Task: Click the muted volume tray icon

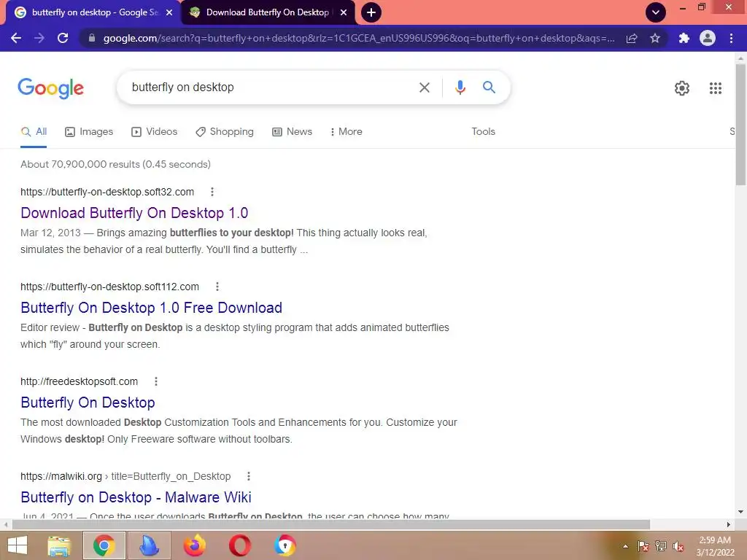Action: [678, 547]
